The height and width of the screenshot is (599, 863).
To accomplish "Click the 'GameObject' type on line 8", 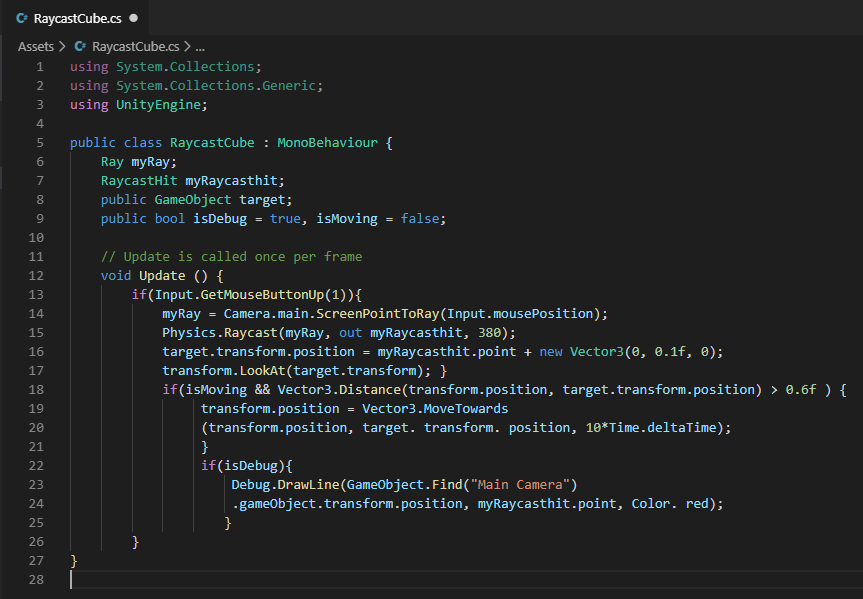I will [193, 199].
